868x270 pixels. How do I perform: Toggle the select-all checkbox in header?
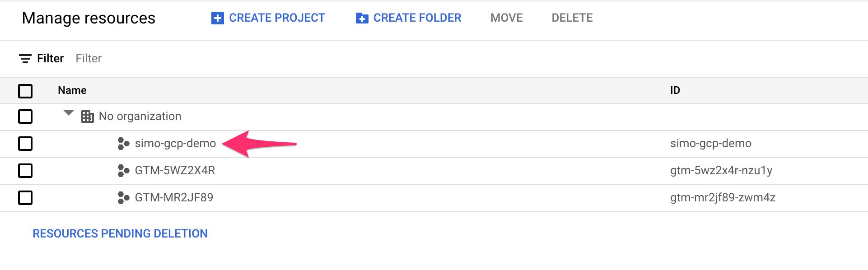(x=25, y=91)
